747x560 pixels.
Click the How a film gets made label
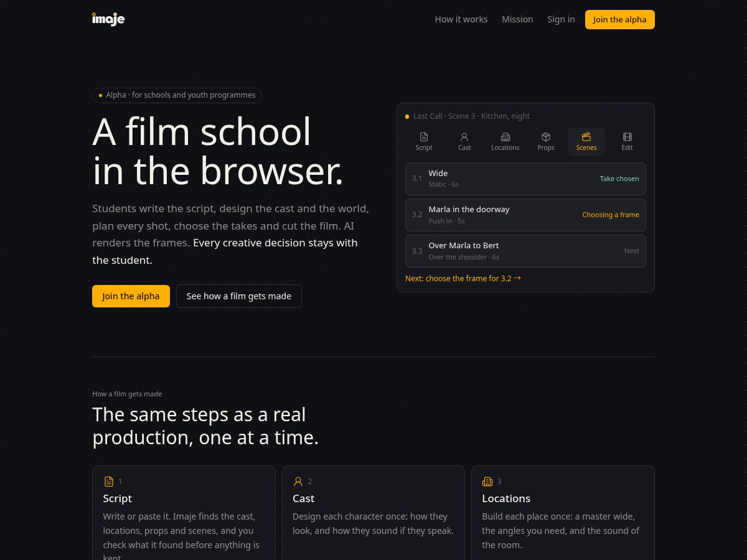[x=127, y=394]
